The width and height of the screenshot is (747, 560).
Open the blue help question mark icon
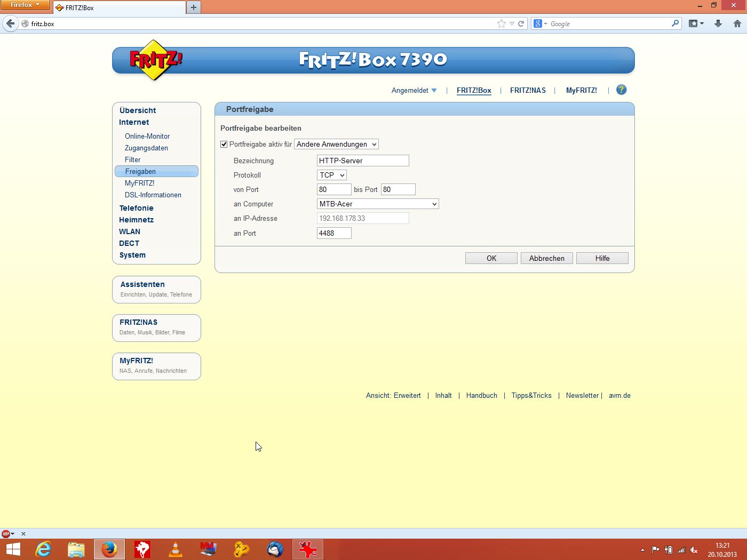click(621, 90)
